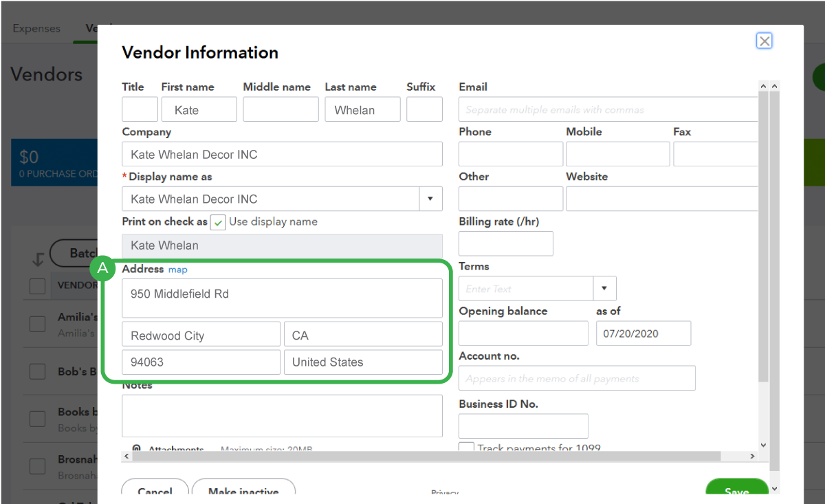
Task: Click the inner scrollbar up arrow
Action: coord(763,86)
